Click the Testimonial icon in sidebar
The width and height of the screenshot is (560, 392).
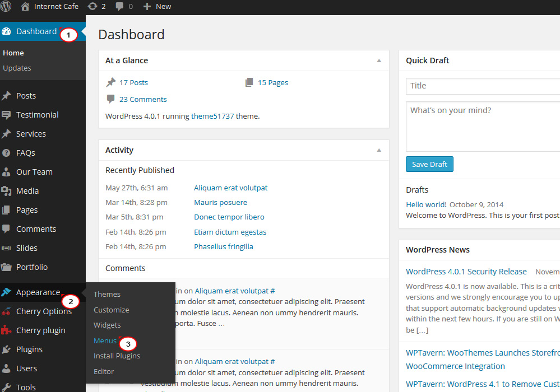tap(6, 115)
